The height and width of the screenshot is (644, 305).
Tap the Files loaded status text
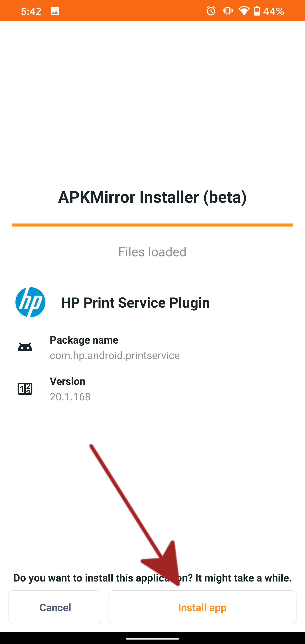152,252
